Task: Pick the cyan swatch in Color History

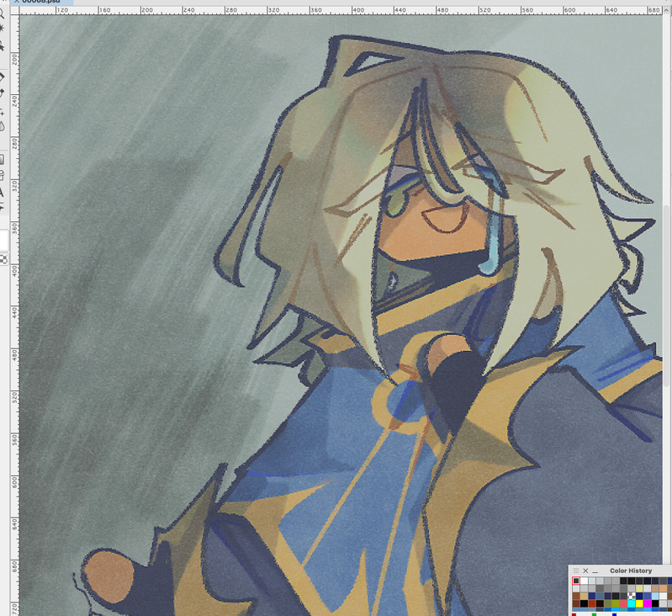Action: click(632, 603)
